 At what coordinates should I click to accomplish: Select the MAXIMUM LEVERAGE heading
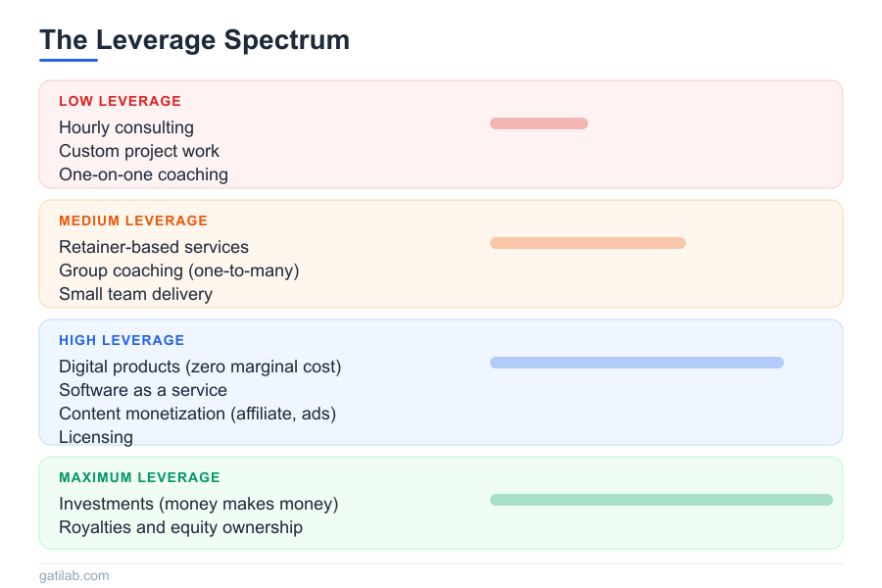139,477
